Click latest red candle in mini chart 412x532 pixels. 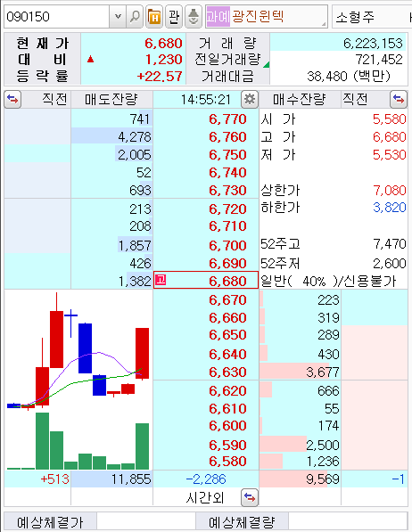click(x=143, y=353)
